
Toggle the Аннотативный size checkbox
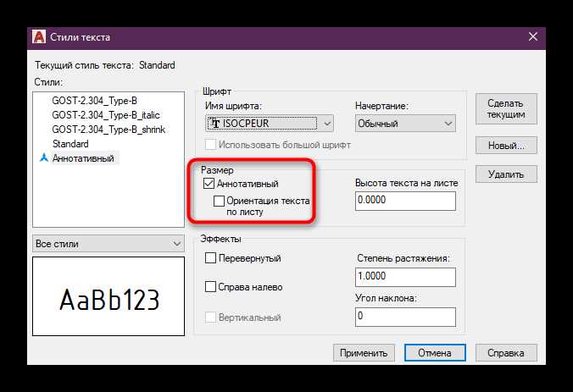click(x=209, y=183)
